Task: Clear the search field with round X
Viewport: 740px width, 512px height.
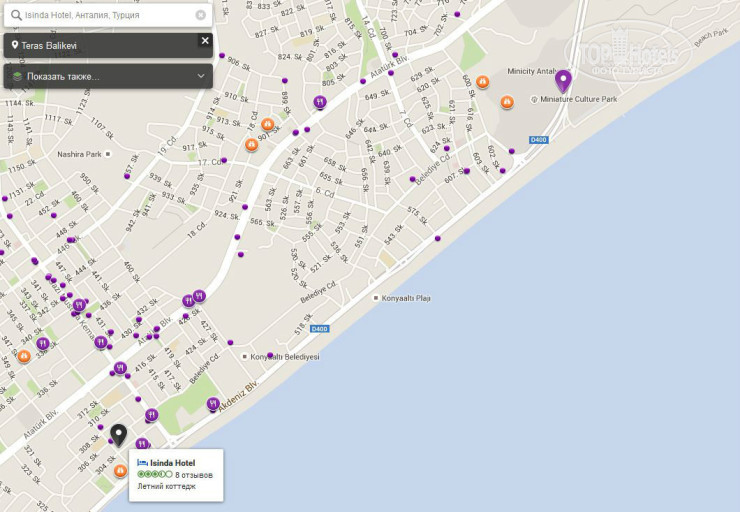Action: click(x=200, y=16)
